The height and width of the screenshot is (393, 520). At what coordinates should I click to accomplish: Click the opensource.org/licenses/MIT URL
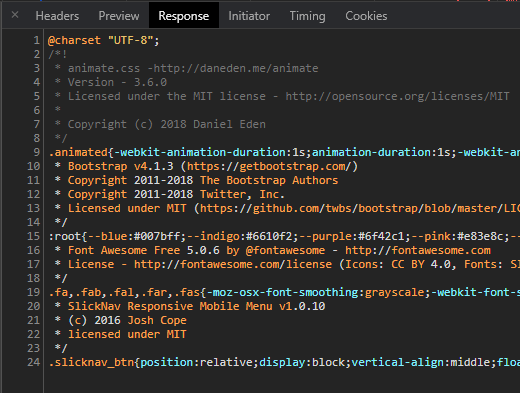pyautogui.click(x=397, y=96)
